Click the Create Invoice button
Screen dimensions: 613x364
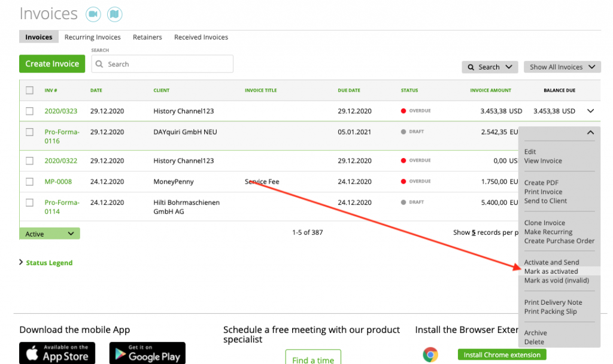(x=52, y=63)
